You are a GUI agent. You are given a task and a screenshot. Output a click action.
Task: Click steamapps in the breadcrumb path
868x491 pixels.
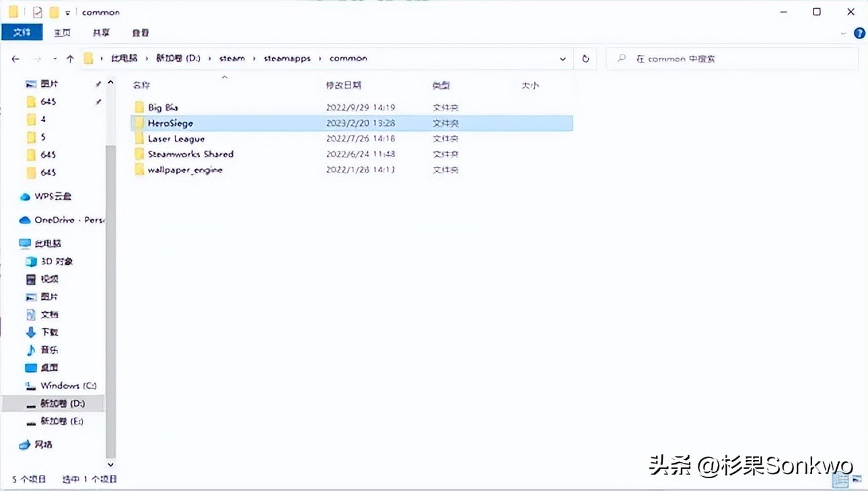point(287,58)
